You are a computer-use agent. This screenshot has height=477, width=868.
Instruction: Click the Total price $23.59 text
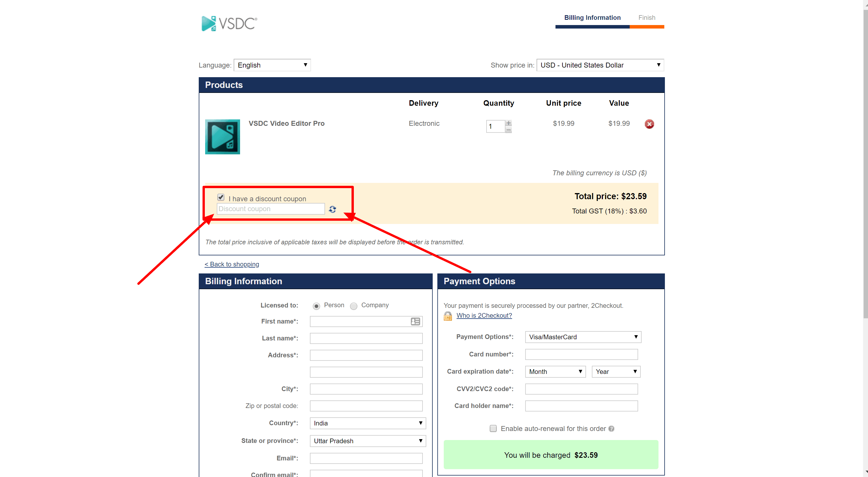coord(610,196)
